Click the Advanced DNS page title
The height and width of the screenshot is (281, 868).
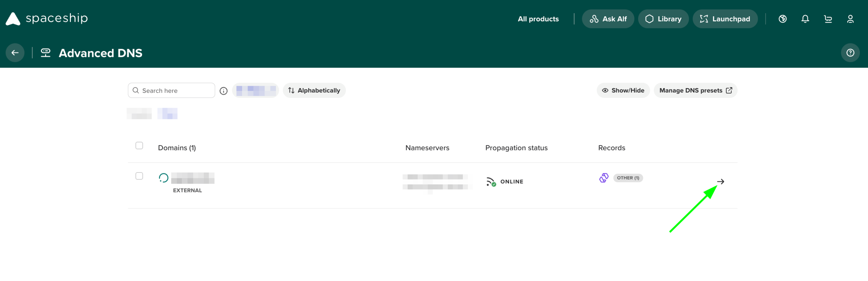[101, 53]
